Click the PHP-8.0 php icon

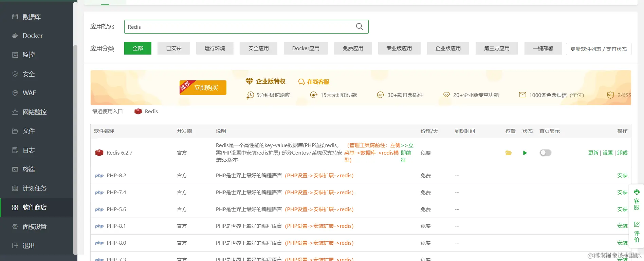99,243
